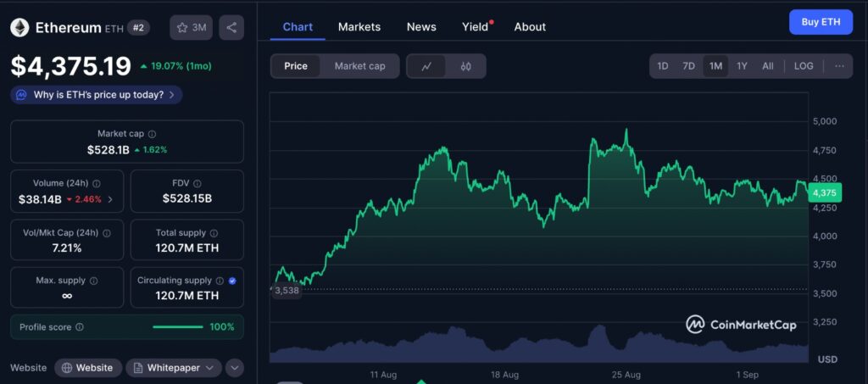Screen dimensions: 868x384
Task: Select the 7D time range
Action: pyautogui.click(x=688, y=66)
